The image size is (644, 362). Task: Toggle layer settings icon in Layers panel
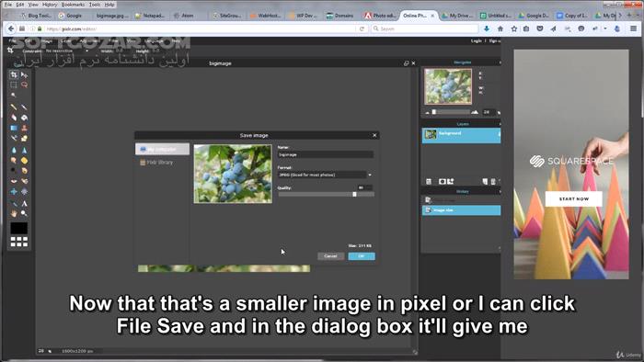coord(429,181)
